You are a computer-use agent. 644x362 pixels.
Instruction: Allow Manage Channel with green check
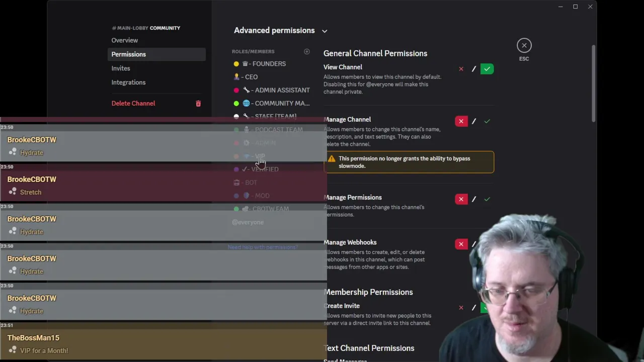point(487,121)
